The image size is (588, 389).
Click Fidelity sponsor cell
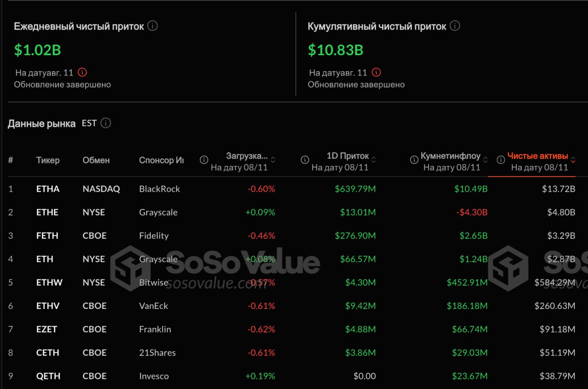pyautogui.click(x=154, y=236)
